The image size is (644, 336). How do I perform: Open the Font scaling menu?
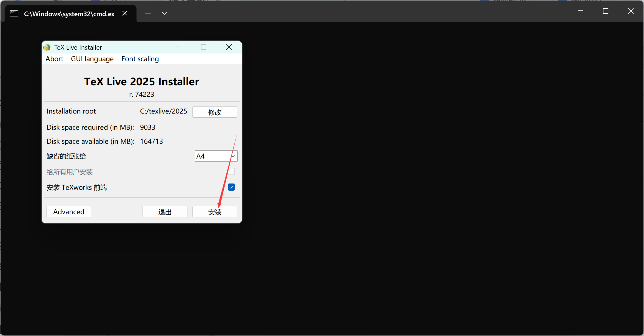140,59
